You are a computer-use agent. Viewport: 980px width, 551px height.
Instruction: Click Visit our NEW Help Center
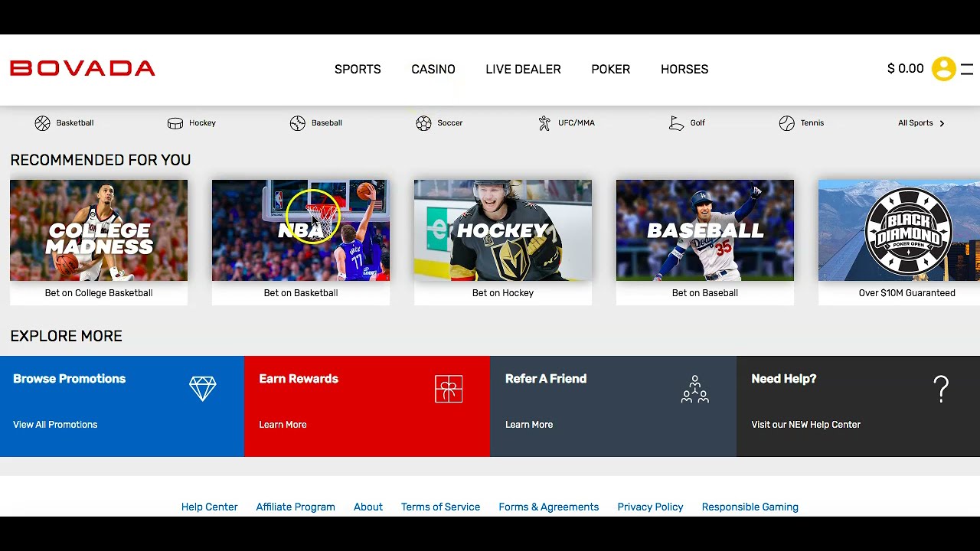806,425
